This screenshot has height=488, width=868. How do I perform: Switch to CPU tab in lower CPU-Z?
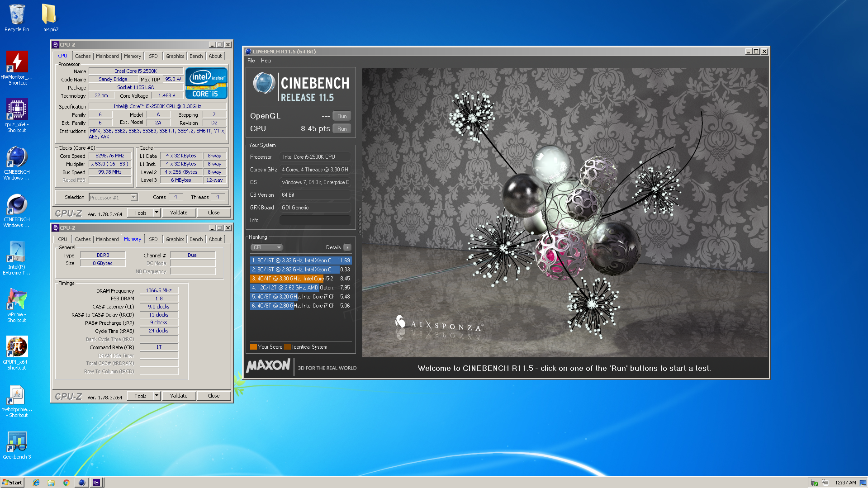point(62,239)
